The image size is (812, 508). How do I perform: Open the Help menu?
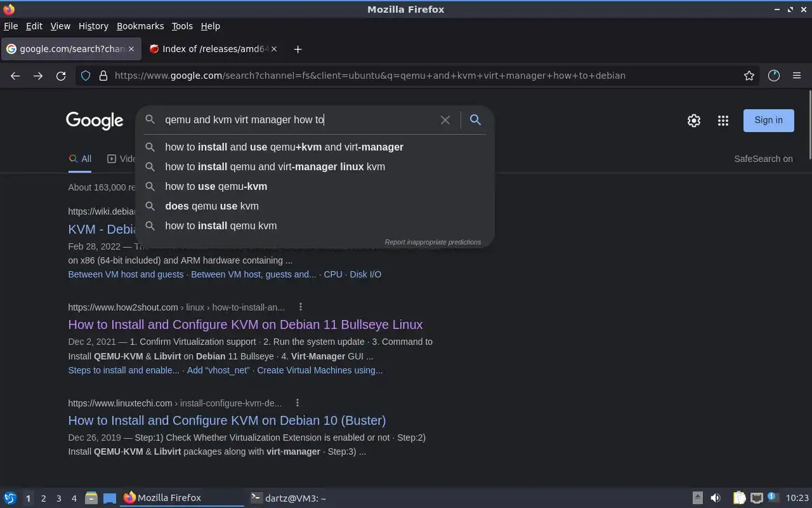pyautogui.click(x=210, y=26)
